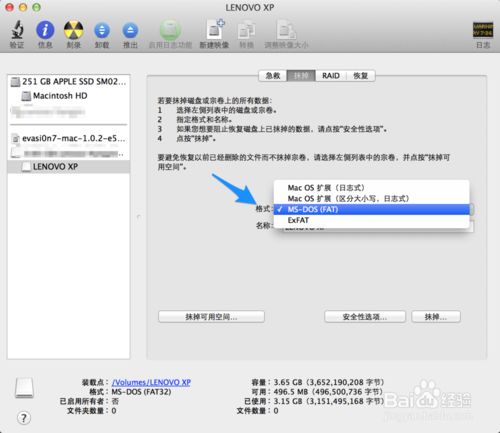Open the Info (信息) toolbar icon

coord(45,30)
